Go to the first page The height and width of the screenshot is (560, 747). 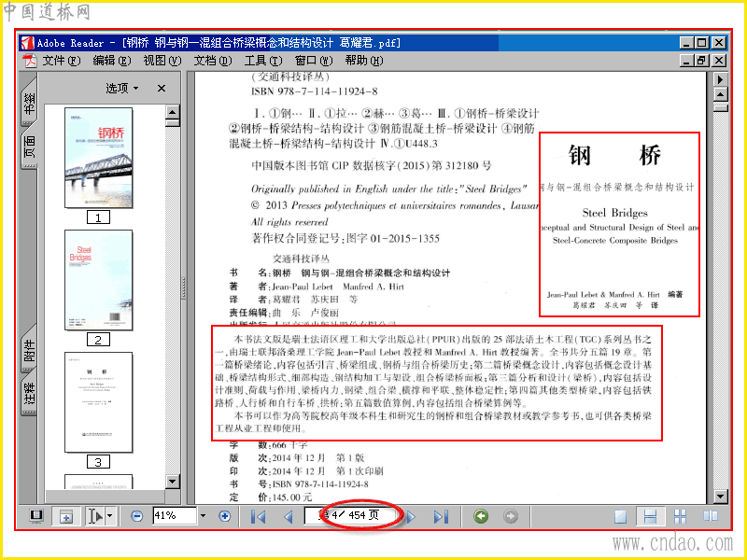pos(259,517)
